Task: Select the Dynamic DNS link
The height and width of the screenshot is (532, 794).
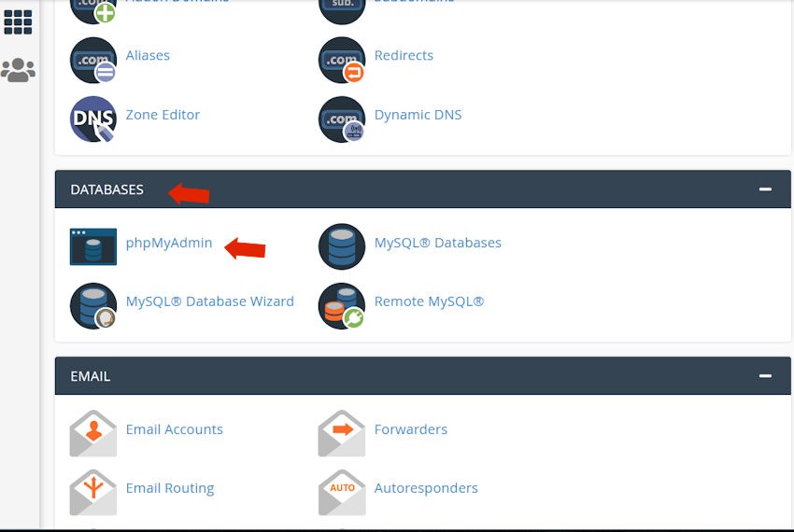Action: [418, 115]
